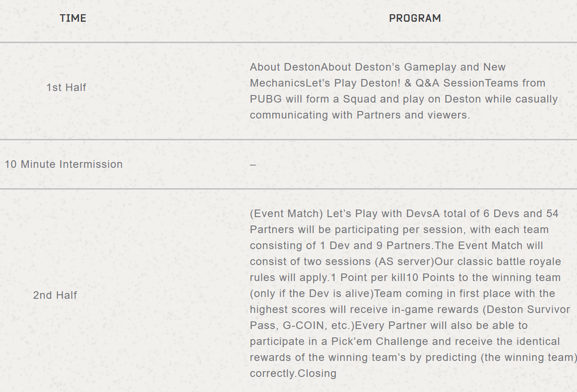Viewport: 577px width, 392px height.
Task: Click 'consisting of 1 Dev and 9 Partners' line
Action: 340,245
